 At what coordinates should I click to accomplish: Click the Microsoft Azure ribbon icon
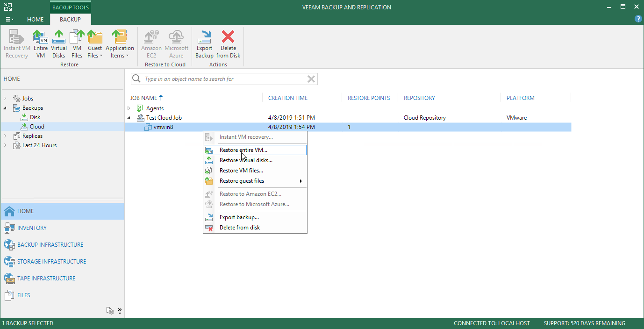coord(176,44)
